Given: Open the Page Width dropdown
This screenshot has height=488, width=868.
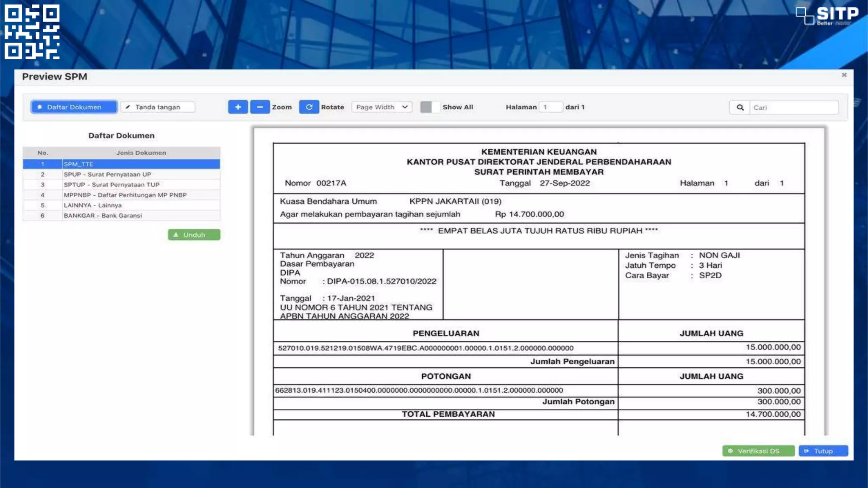Looking at the screenshot, I should [381, 107].
